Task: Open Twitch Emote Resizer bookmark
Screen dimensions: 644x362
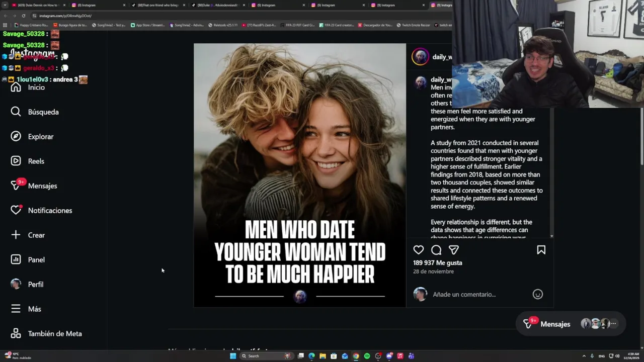Action: pos(414,25)
